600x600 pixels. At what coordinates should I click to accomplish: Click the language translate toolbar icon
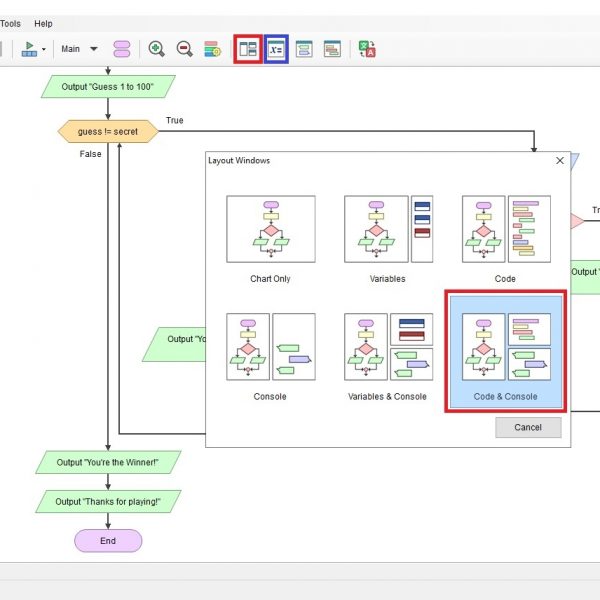click(x=367, y=48)
